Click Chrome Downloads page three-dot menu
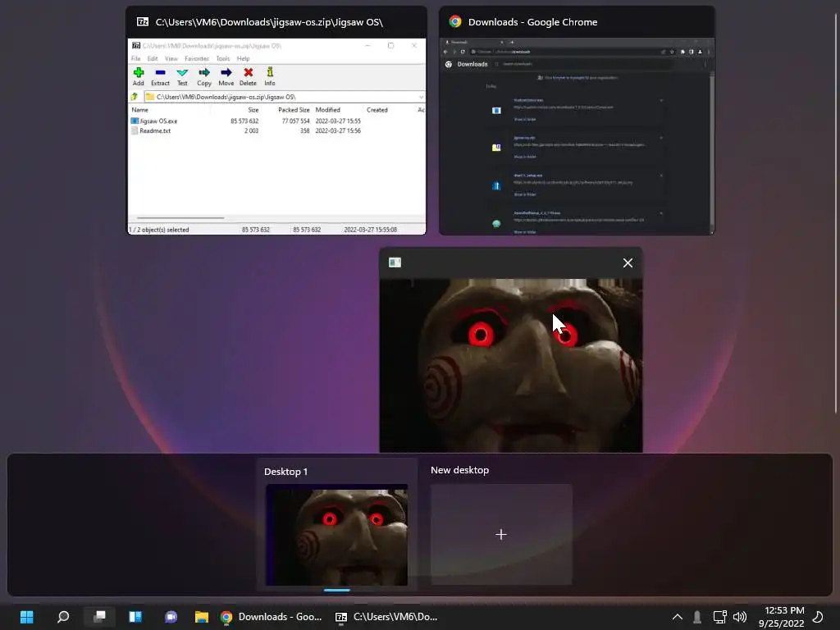 pos(705,64)
